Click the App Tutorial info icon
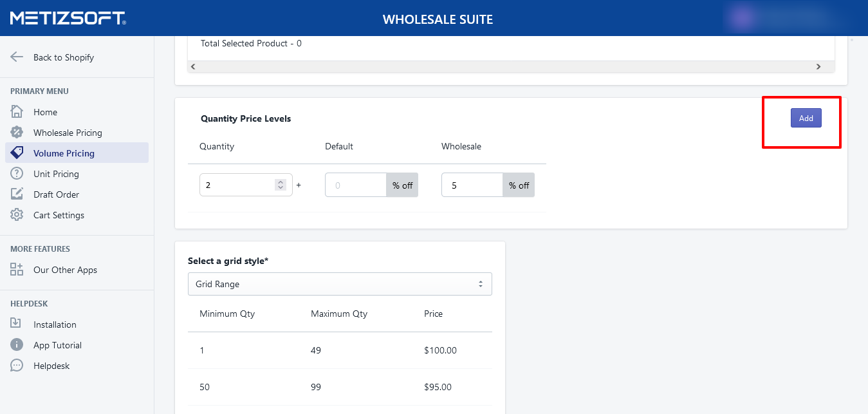 coord(17,345)
